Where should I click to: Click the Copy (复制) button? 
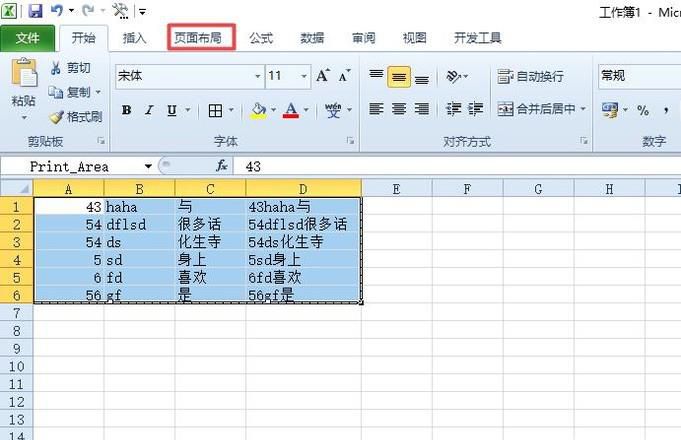pos(69,92)
